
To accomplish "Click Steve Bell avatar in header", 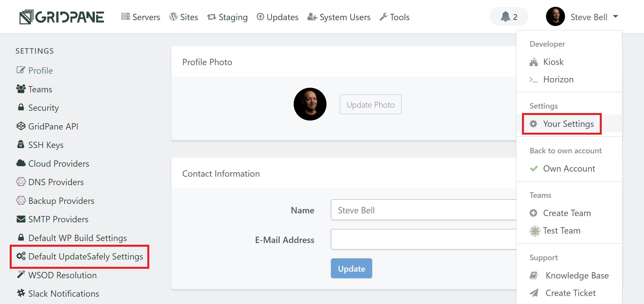I will (555, 17).
